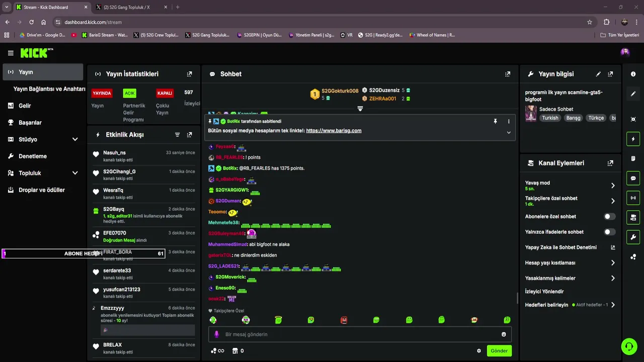Click the info icon in the right sidebar
Viewport: 644px width, 362px height.
pyautogui.click(x=633, y=74)
